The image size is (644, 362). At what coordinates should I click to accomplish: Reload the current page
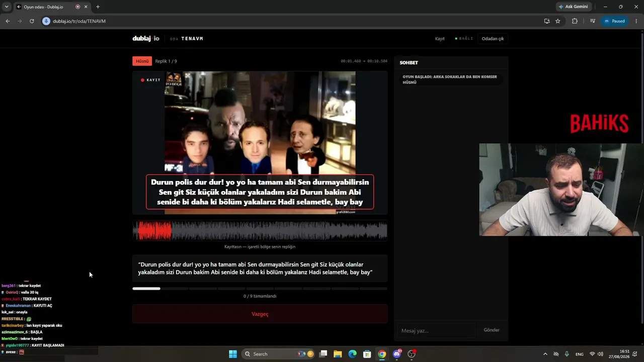[32, 21]
